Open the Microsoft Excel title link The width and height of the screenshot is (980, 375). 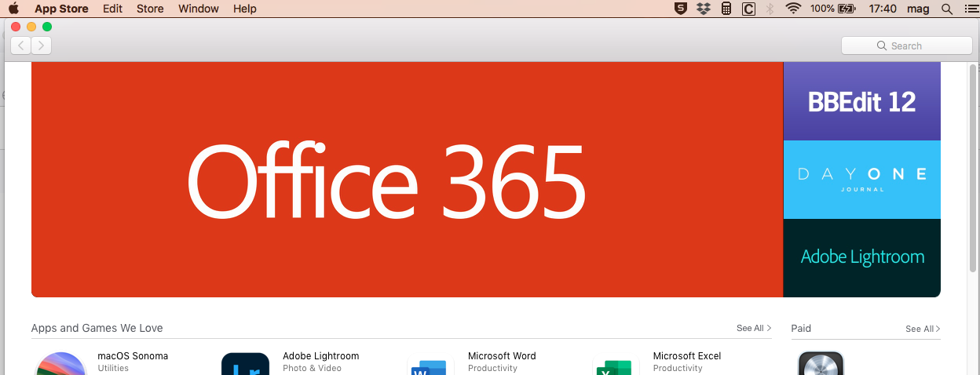coord(687,355)
